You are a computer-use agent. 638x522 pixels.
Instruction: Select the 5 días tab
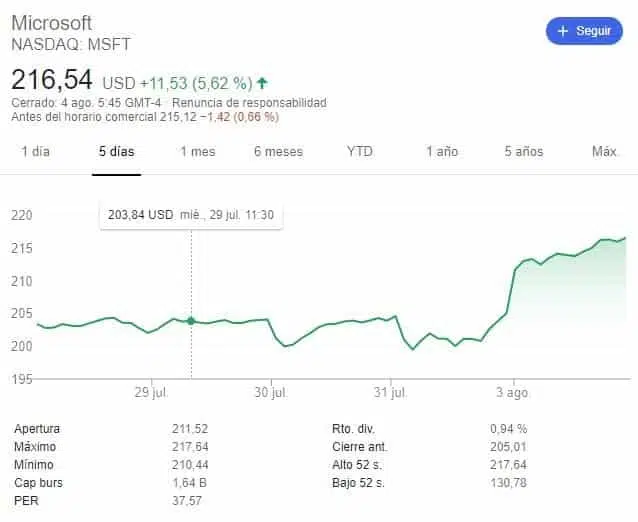(116, 152)
